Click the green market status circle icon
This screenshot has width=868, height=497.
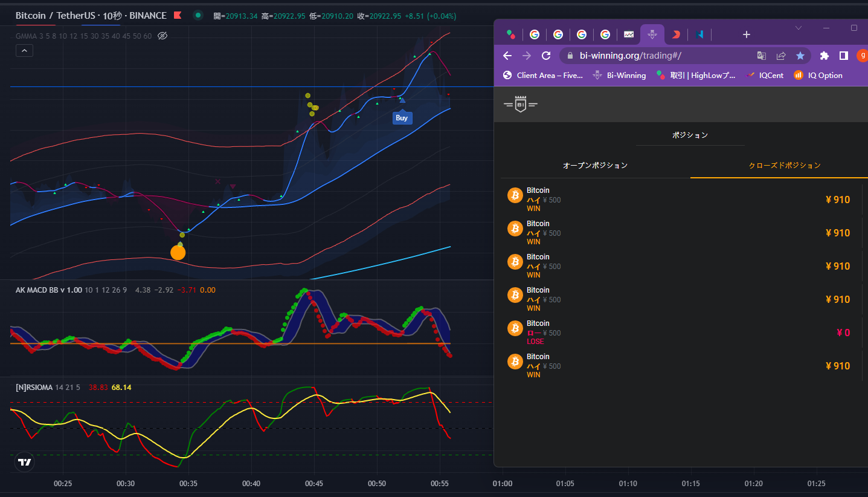click(198, 15)
